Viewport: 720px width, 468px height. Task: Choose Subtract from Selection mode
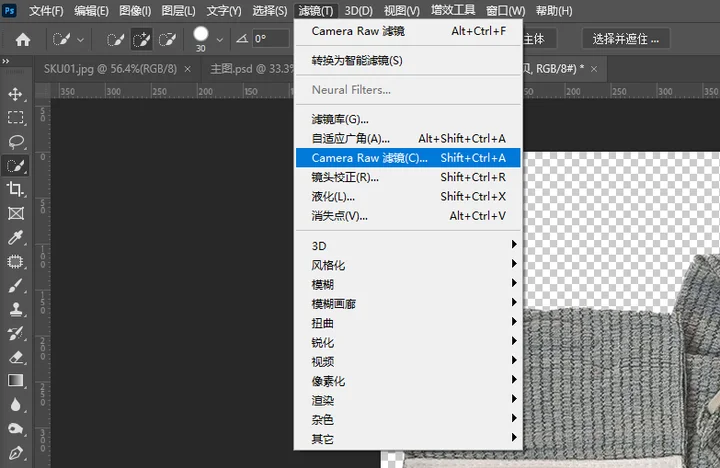(168, 39)
